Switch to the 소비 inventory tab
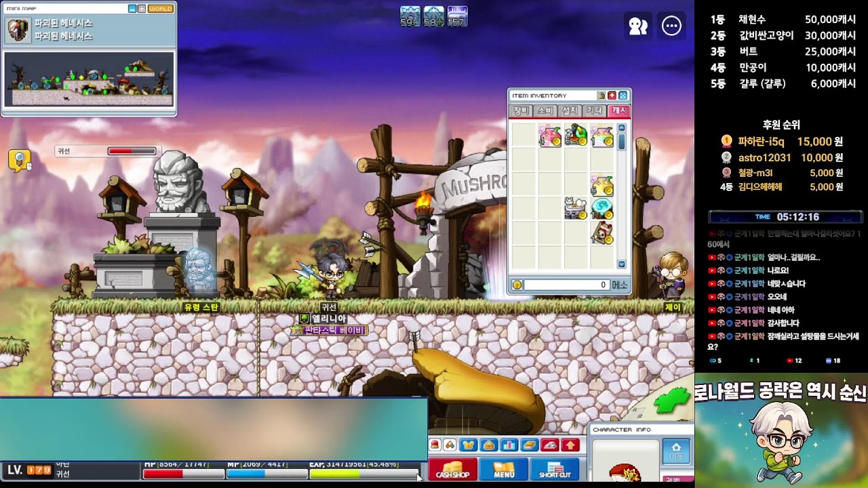This screenshot has height=488, width=868. pos(545,110)
